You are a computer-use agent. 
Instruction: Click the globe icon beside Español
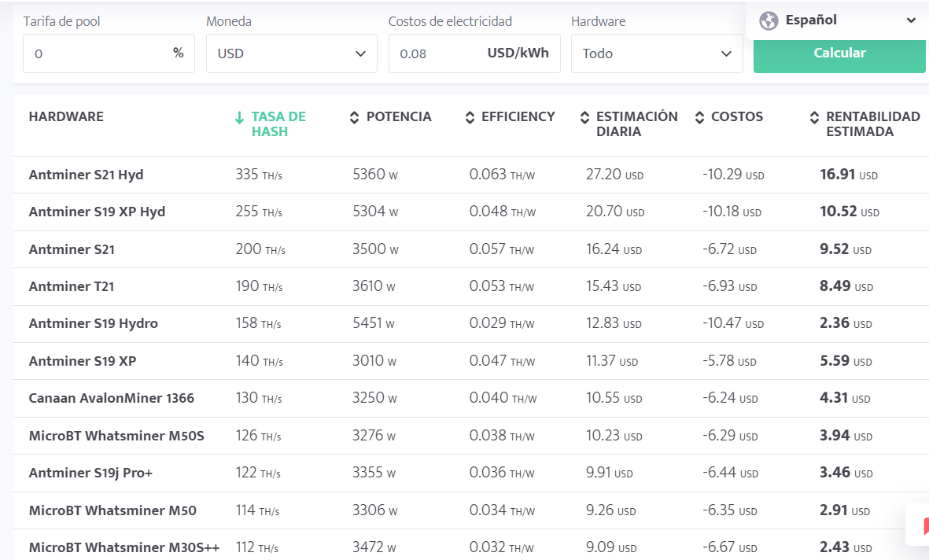click(769, 20)
